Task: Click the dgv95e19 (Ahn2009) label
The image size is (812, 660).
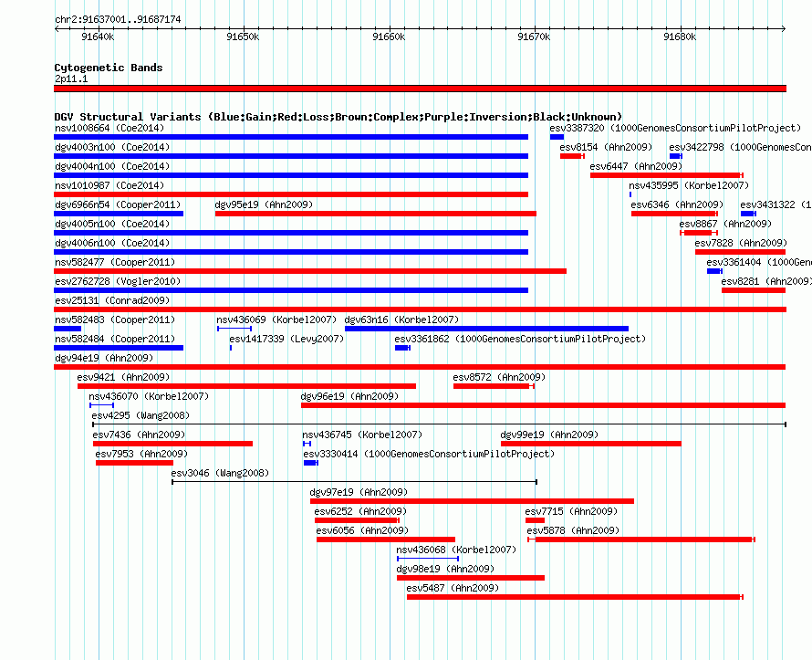Action: pyautogui.click(x=264, y=204)
